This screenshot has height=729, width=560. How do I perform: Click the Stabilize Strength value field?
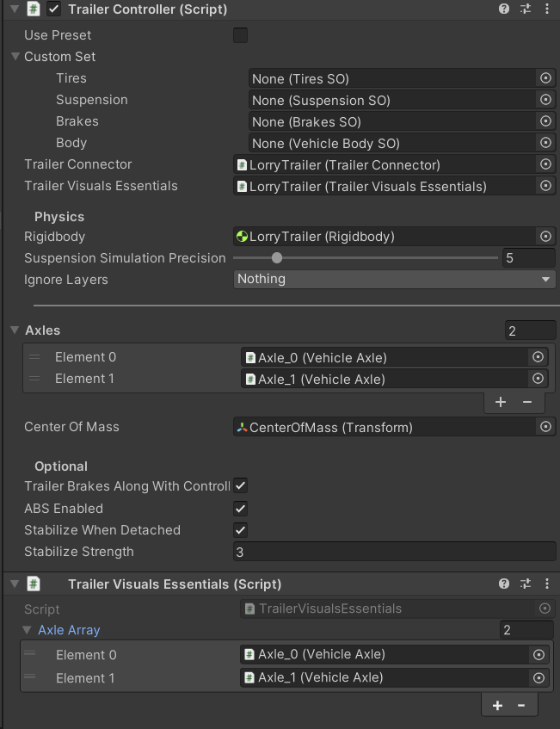pos(394,552)
